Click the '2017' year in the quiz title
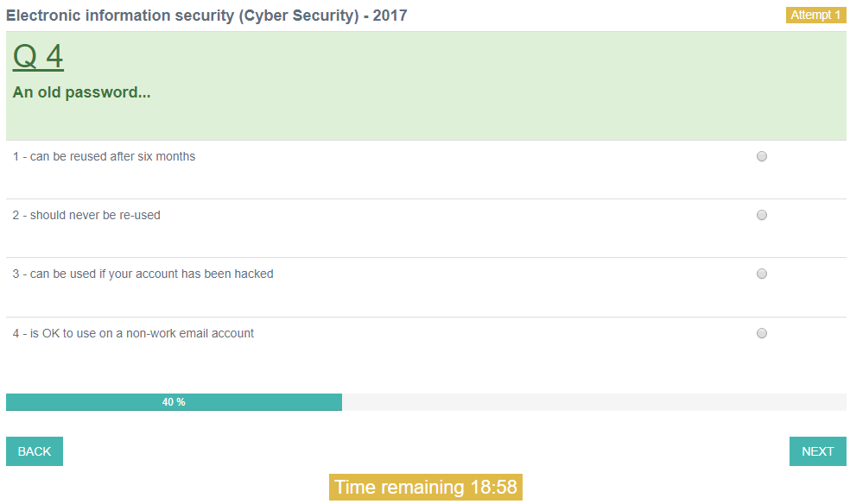The image size is (850, 504). pos(388,15)
